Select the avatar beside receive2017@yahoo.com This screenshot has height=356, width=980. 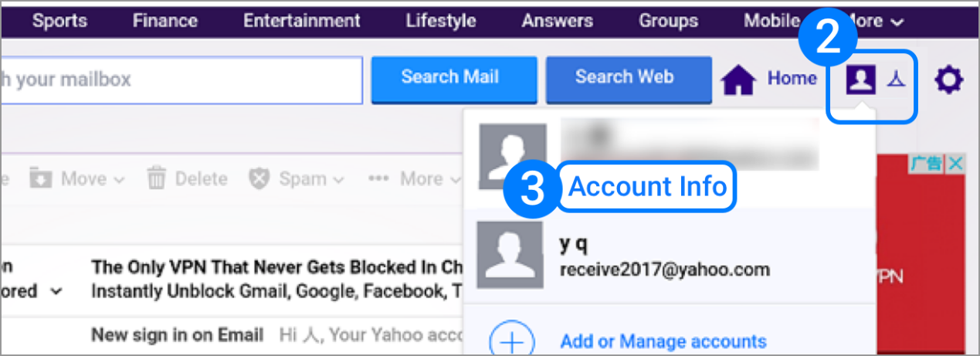(510, 255)
